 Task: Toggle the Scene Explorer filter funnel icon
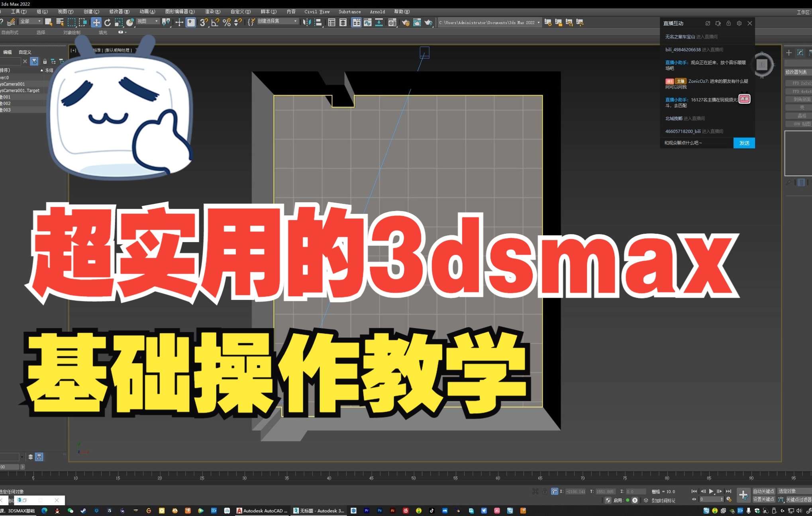(x=34, y=61)
